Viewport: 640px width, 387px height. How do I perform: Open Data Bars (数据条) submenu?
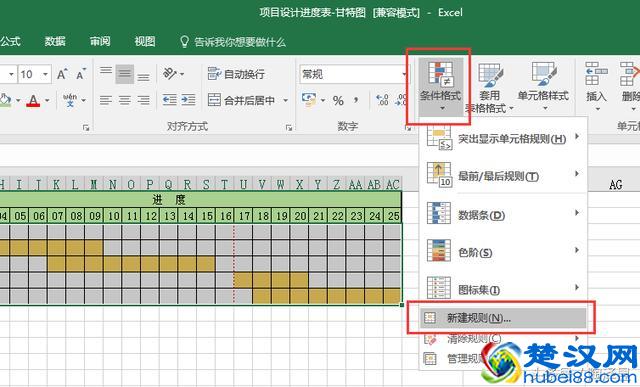click(503, 215)
